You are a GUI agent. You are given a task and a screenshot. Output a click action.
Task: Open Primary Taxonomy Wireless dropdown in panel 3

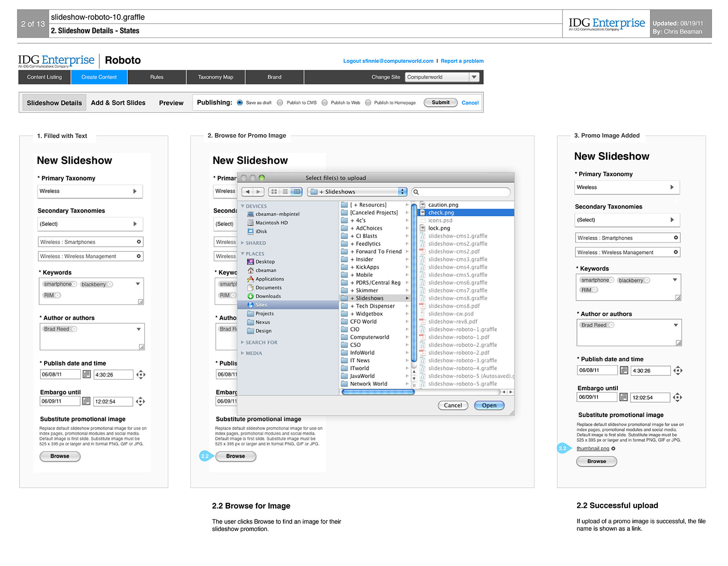627,187
